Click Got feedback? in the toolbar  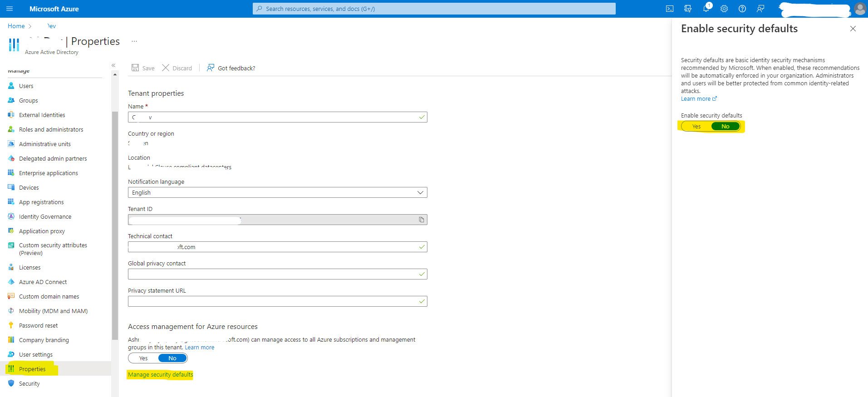click(x=231, y=68)
